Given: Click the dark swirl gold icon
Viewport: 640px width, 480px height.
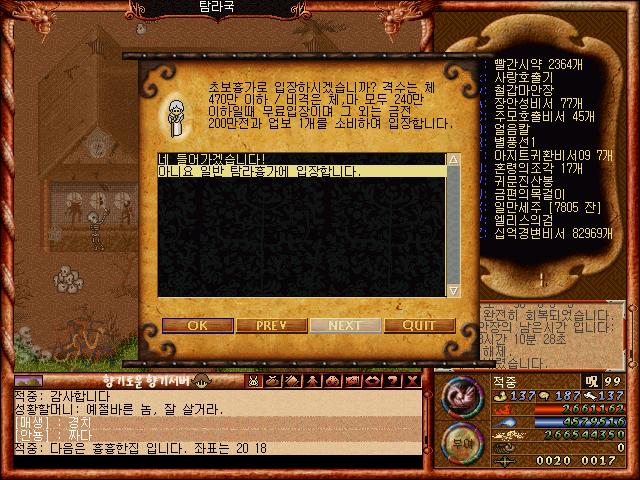Looking at the screenshot, I should coord(503,448).
